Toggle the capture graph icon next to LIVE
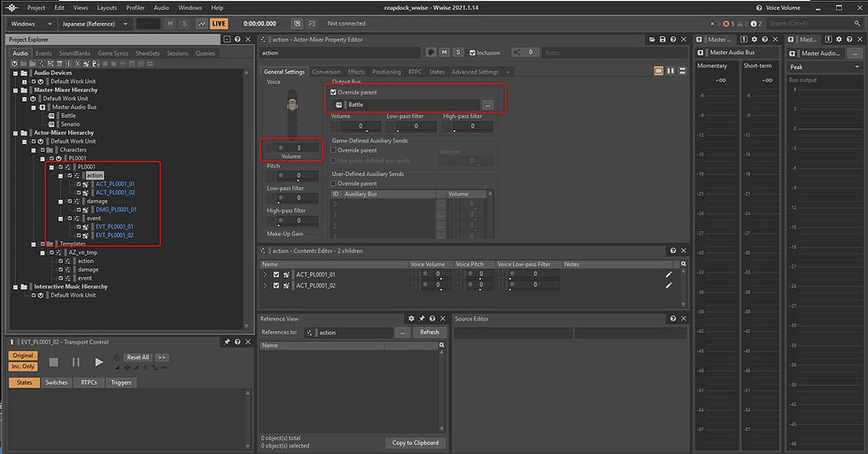This screenshot has height=454, width=868. 202,24
